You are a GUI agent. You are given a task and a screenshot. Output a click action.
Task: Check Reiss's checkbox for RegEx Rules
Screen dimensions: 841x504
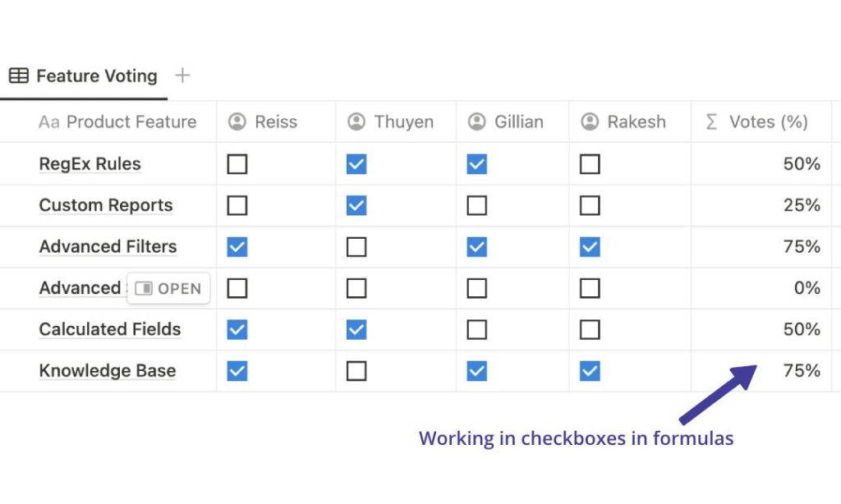237,163
